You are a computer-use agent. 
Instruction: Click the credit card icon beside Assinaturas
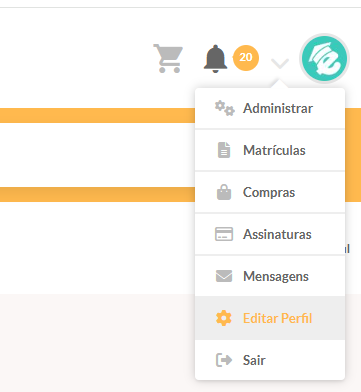pyautogui.click(x=224, y=234)
